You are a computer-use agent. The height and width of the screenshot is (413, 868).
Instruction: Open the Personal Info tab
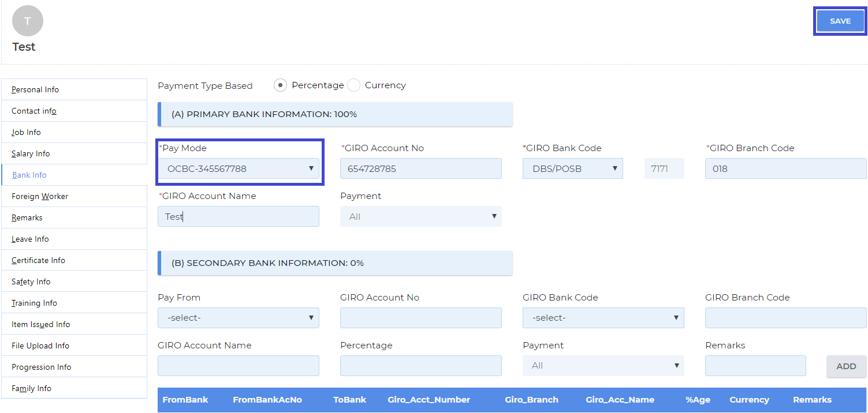point(74,89)
